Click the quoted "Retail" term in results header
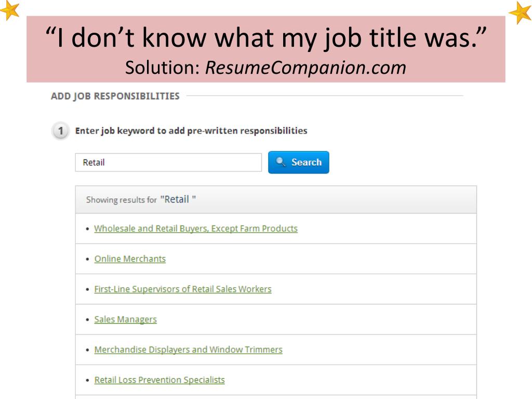Screen dimensions: 532x399 click(x=178, y=199)
